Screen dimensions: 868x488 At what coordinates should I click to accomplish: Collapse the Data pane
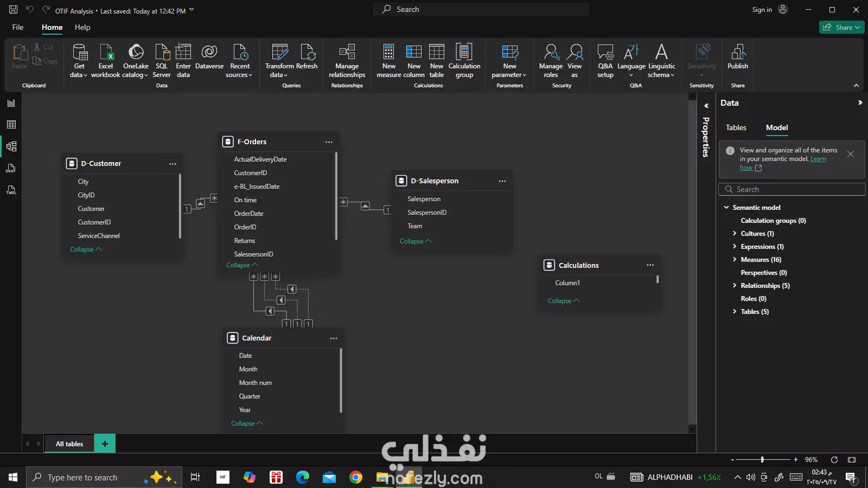(860, 102)
